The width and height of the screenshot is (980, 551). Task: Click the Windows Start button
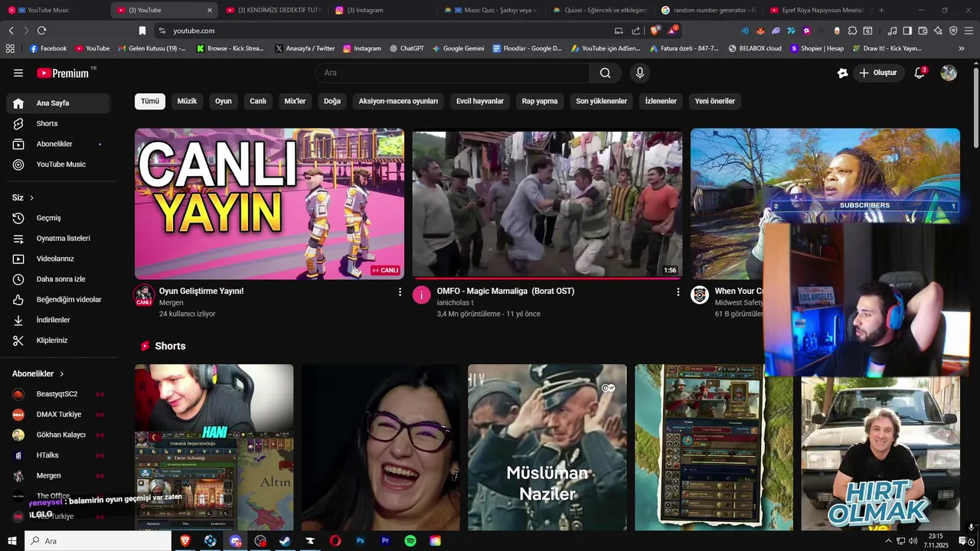(11, 541)
